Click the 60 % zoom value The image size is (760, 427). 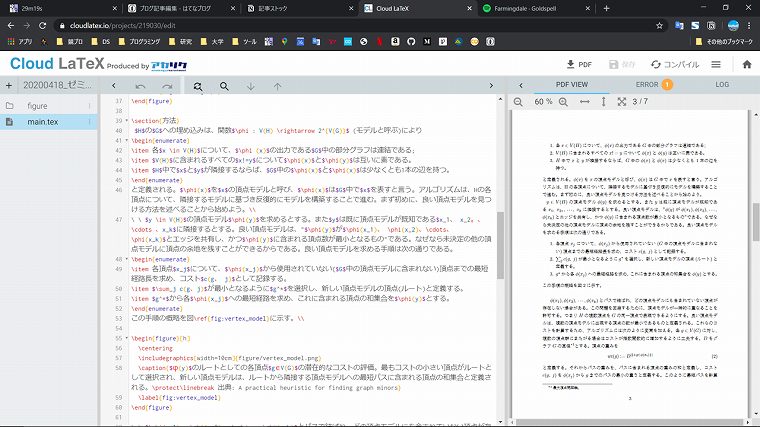point(543,102)
